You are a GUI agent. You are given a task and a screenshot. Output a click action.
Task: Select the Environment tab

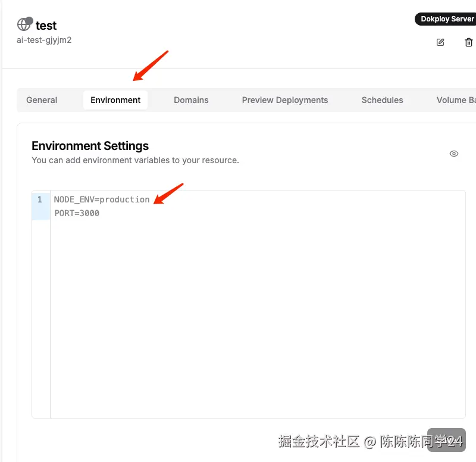(115, 100)
